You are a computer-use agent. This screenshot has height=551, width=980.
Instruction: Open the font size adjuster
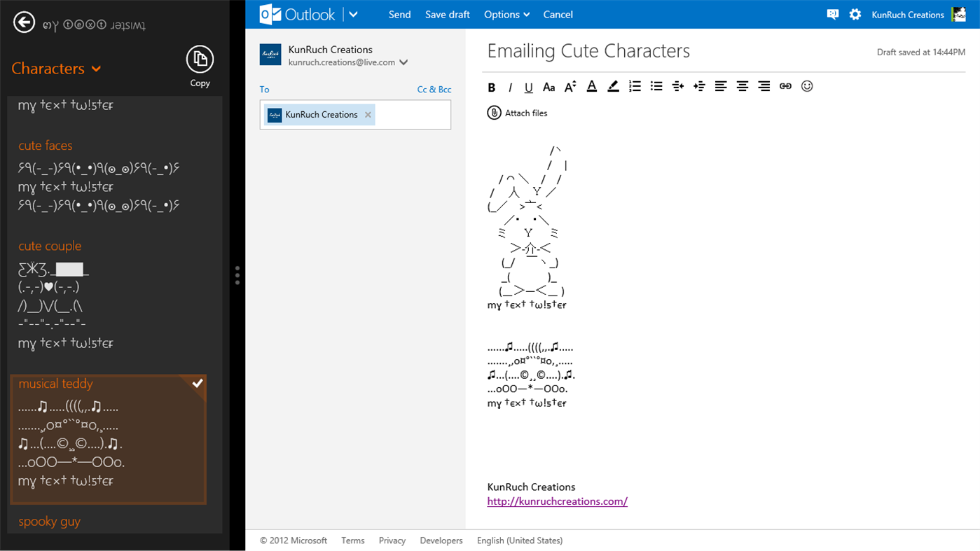[x=570, y=86]
